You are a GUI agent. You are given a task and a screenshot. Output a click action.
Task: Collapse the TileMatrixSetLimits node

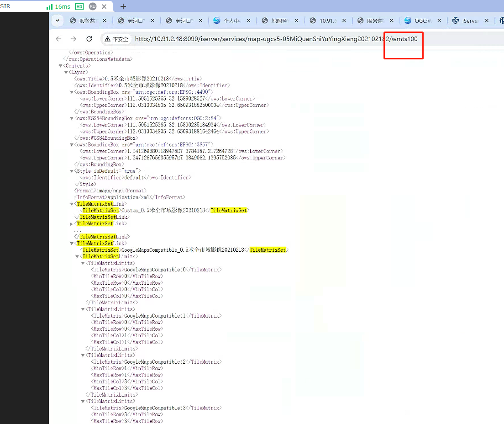click(x=77, y=257)
